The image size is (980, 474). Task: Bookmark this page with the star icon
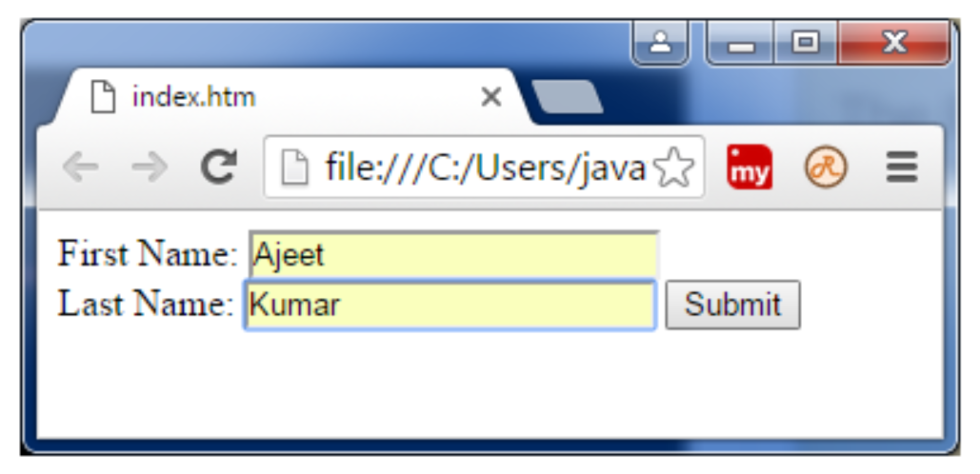pyautogui.click(x=674, y=168)
